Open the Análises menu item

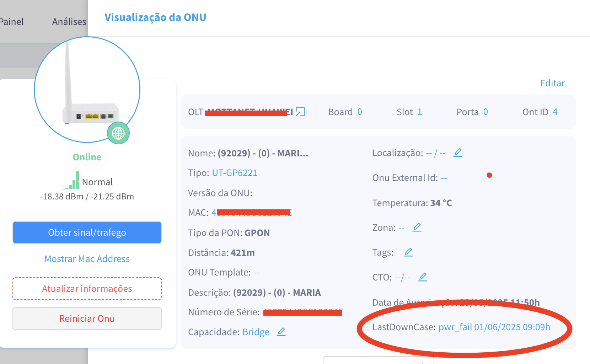pyautogui.click(x=69, y=22)
